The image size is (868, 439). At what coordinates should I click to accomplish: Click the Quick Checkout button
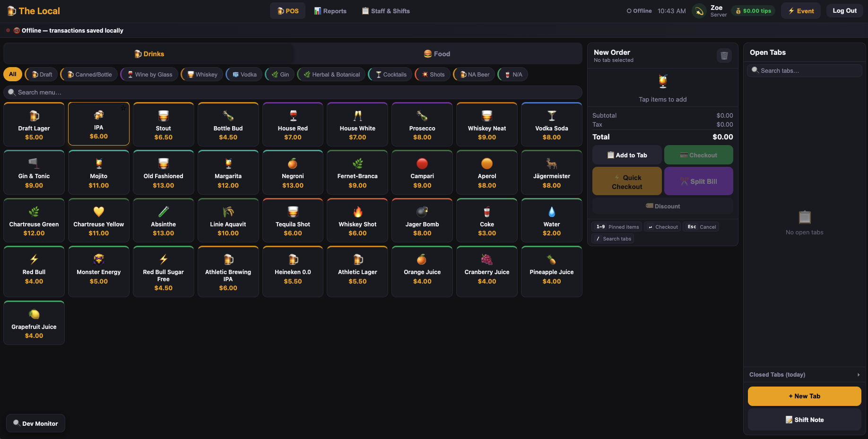click(x=627, y=181)
